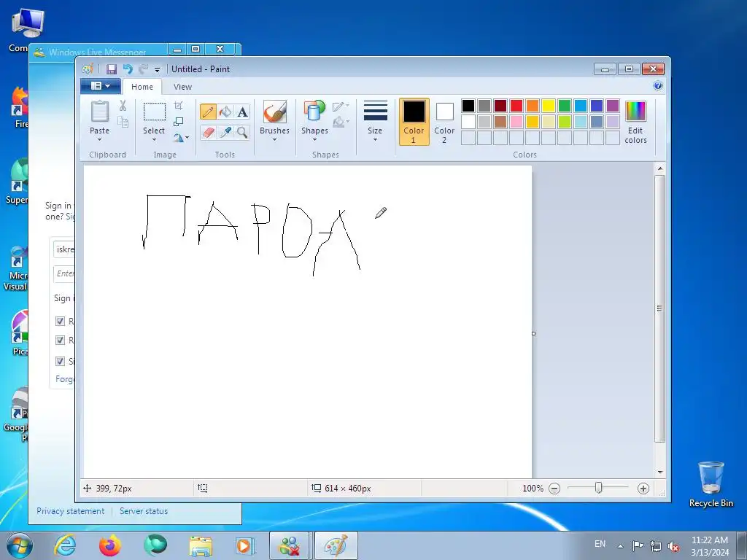
Task: Click Privacy statement link in Messenger window
Action: [71, 511]
